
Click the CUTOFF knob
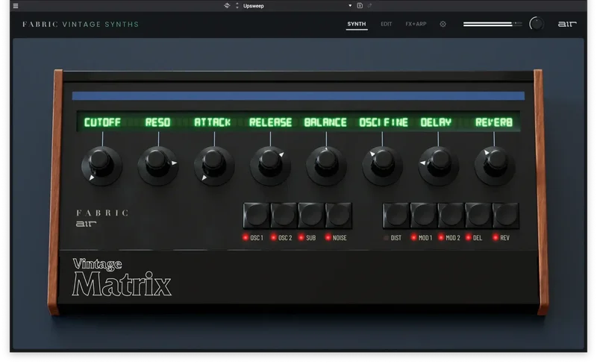point(101,166)
